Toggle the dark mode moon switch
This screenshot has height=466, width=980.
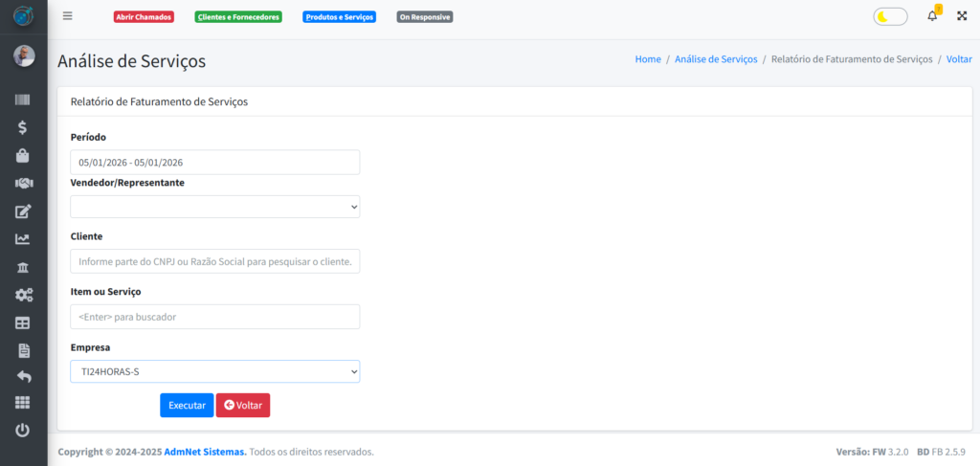(890, 16)
